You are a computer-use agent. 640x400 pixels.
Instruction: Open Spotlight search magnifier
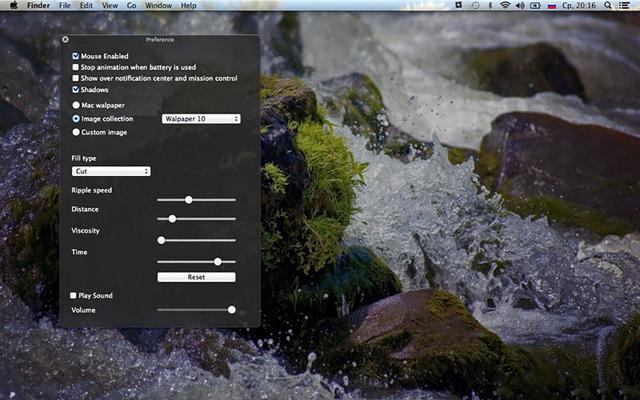[611, 5]
